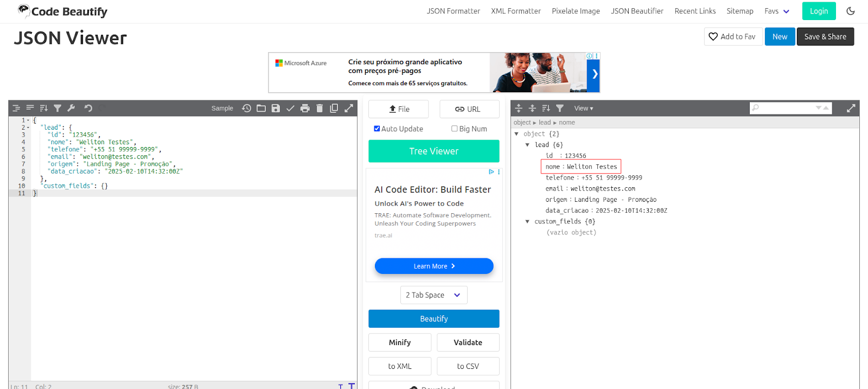Open the Favs menu in the header

click(776, 11)
